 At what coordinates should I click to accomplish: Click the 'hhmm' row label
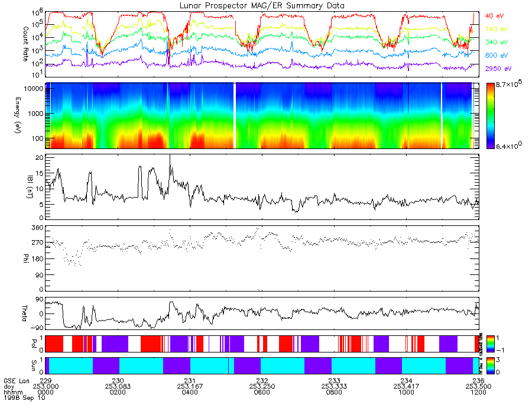[13, 392]
